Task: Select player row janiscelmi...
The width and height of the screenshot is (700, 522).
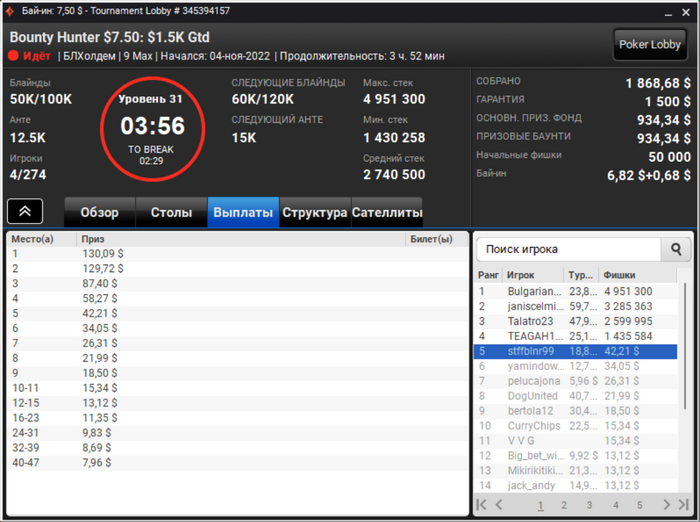Action: [575, 306]
